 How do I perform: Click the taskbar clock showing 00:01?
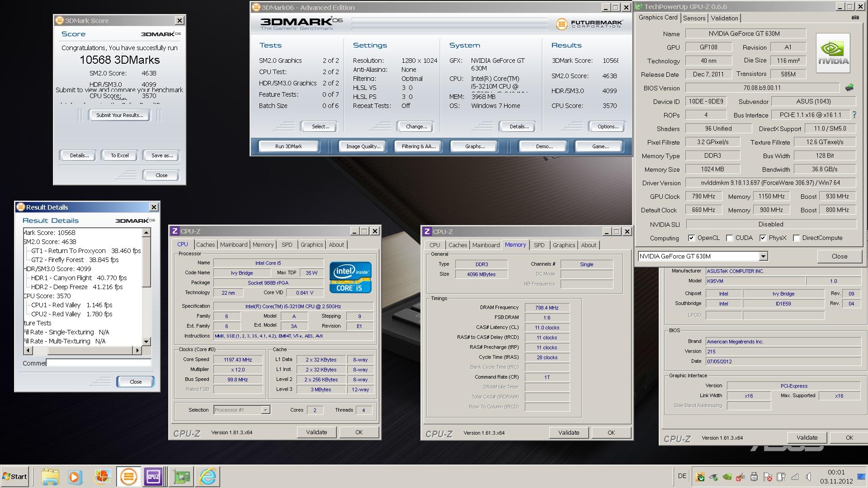coord(836,477)
